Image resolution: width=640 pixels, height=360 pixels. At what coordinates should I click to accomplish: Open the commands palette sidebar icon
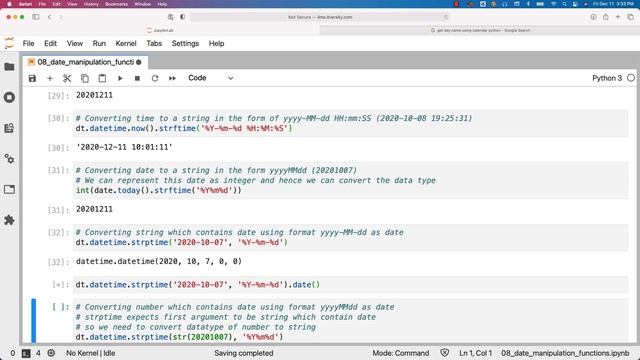(9, 128)
